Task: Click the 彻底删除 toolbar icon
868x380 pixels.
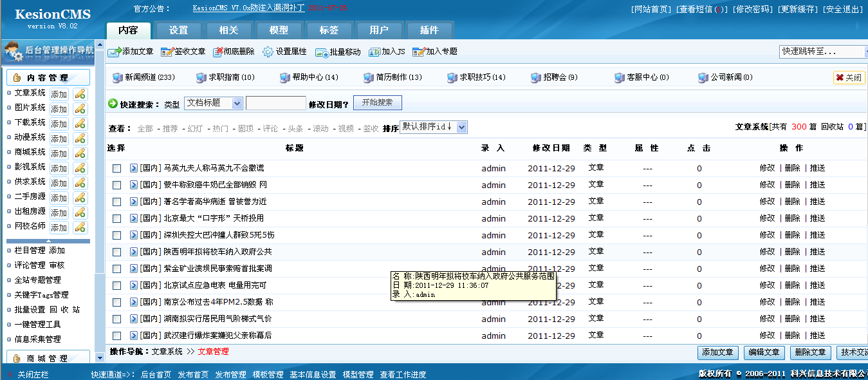Action: click(219, 52)
